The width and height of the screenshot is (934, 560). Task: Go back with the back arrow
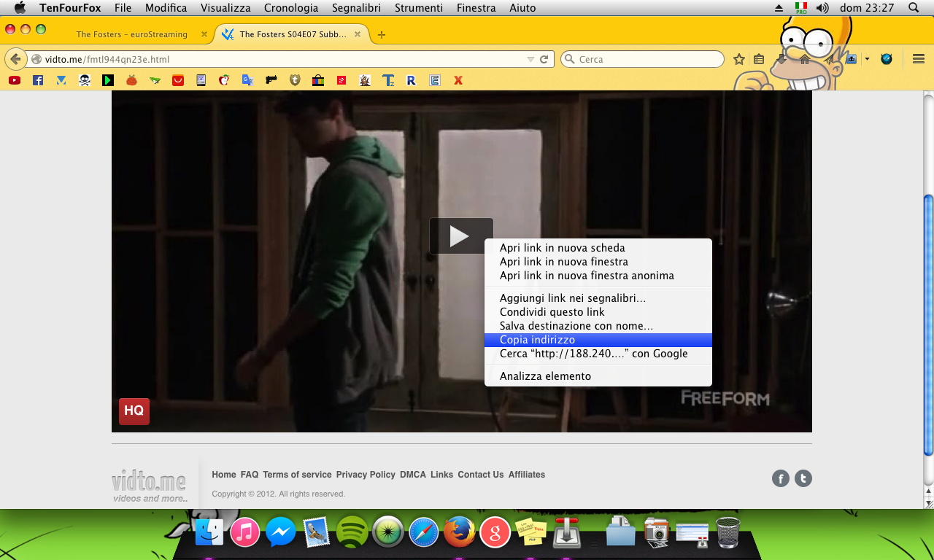pos(15,59)
